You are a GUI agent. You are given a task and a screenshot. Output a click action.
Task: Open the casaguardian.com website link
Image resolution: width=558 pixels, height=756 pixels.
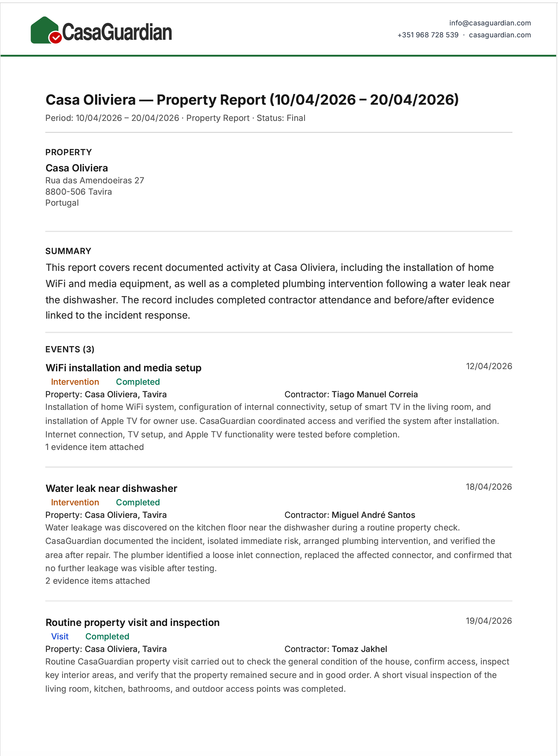(x=500, y=35)
